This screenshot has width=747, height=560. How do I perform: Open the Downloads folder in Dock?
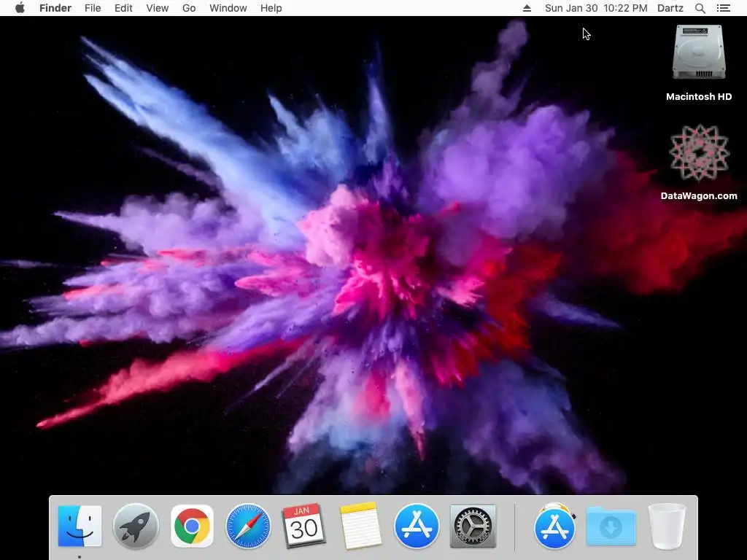point(611,526)
